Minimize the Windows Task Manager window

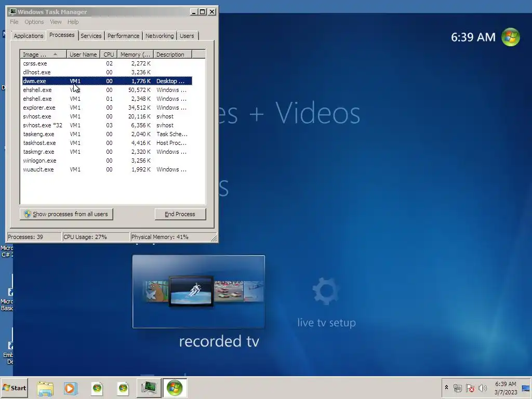(x=194, y=12)
